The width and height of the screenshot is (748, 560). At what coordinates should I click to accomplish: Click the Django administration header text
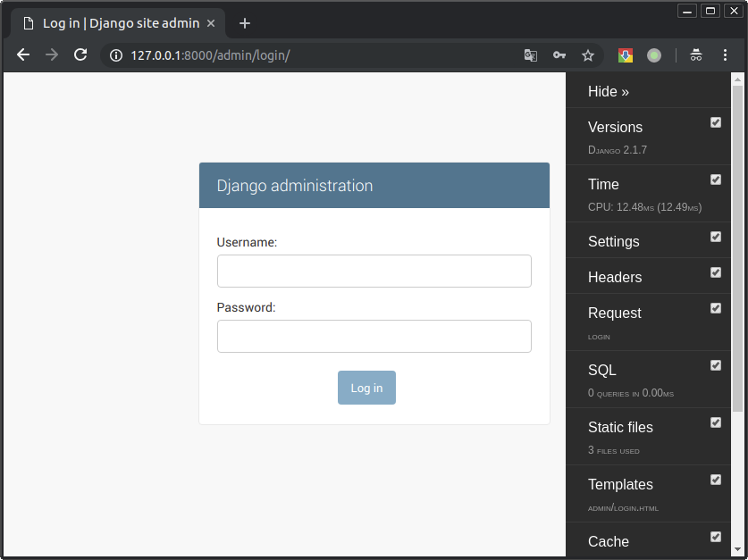point(294,186)
